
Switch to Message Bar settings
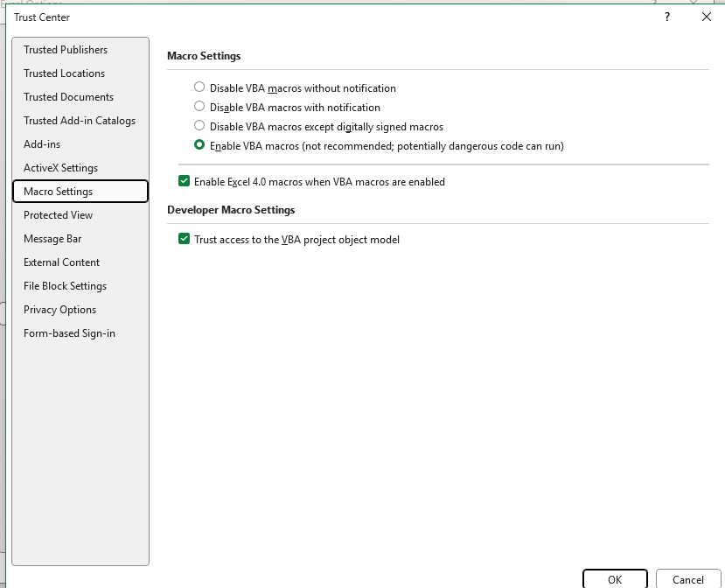80,238
